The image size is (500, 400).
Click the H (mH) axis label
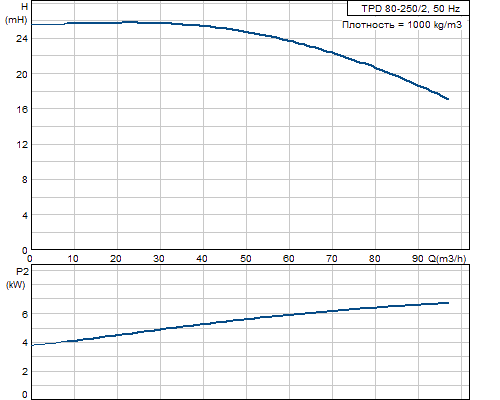tap(17, 13)
